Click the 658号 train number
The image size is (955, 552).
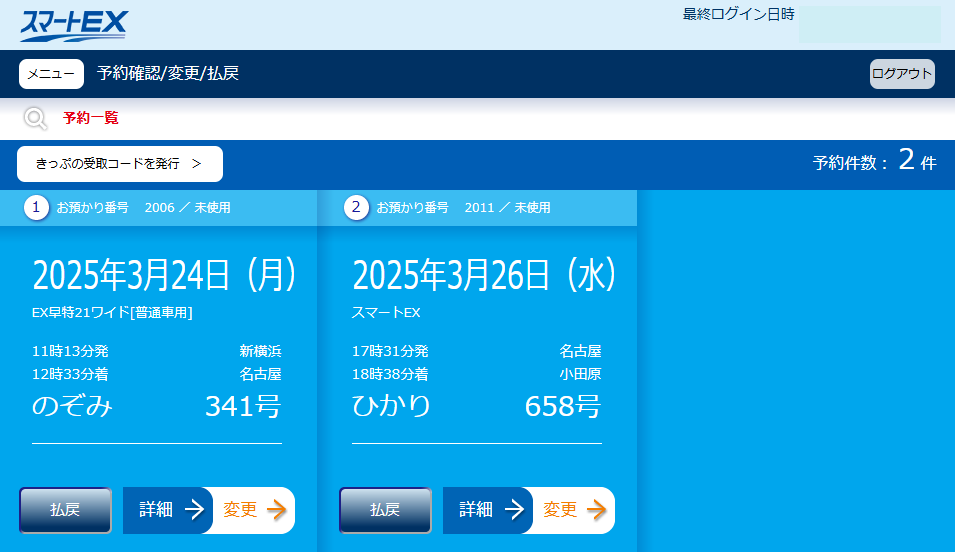tap(563, 406)
